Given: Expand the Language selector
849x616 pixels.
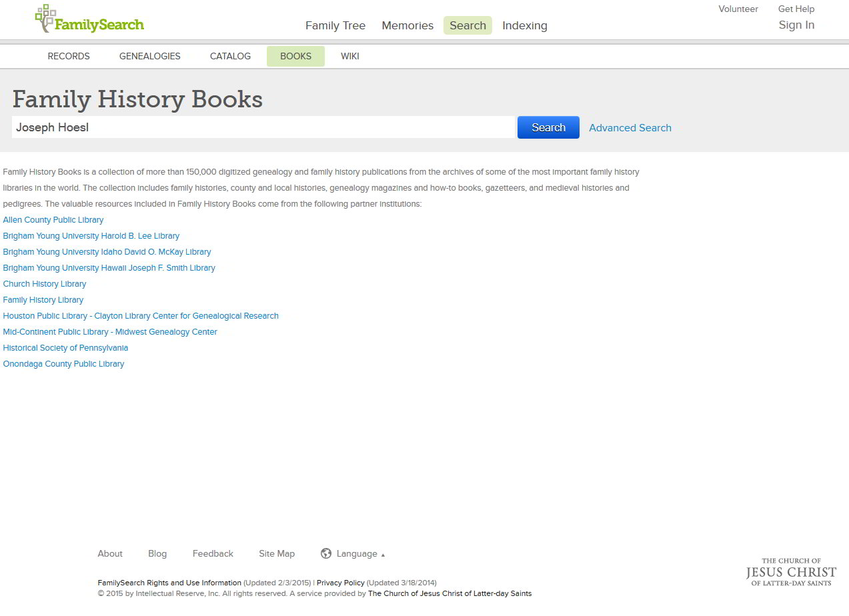Looking at the screenshot, I should 361,553.
